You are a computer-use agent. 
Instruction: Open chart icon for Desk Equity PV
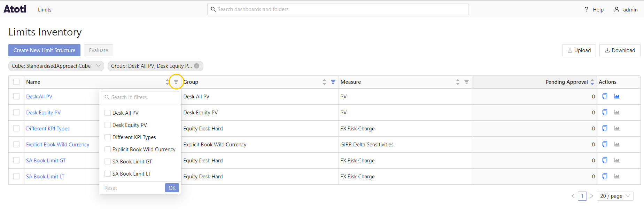coord(617,112)
